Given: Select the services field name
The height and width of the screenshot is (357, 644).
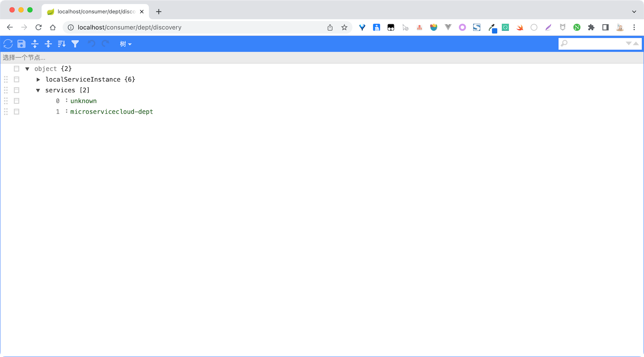Looking at the screenshot, I should (x=60, y=90).
